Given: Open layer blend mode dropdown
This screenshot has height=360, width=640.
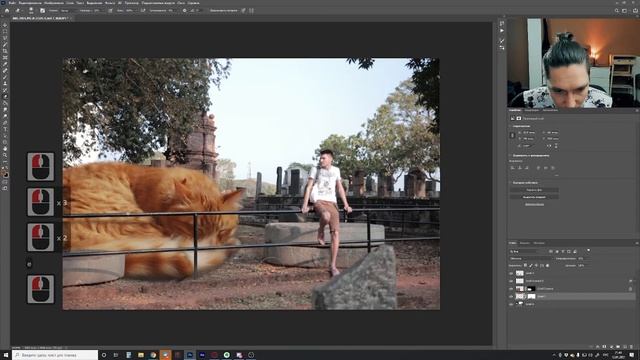Looking at the screenshot, I should pos(532,259).
